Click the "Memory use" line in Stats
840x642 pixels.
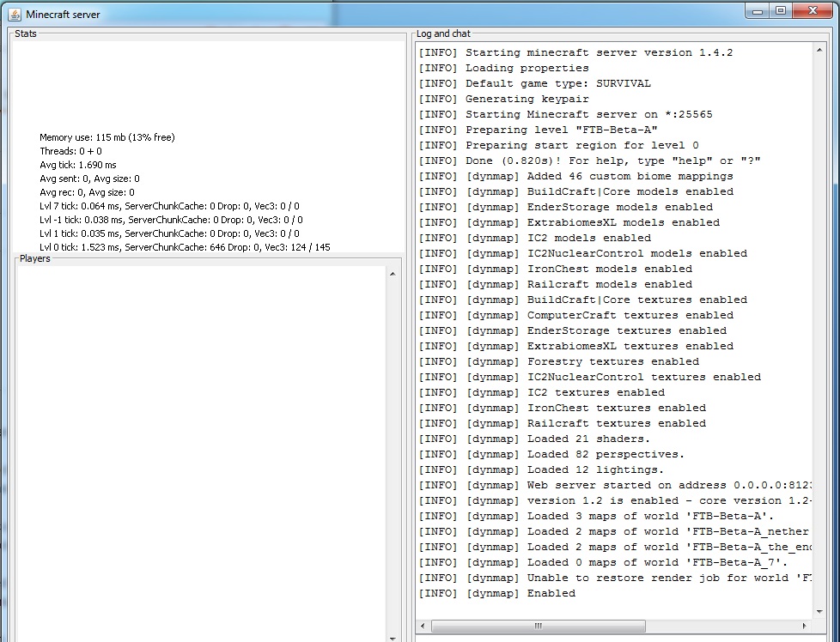click(x=107, y=137)
